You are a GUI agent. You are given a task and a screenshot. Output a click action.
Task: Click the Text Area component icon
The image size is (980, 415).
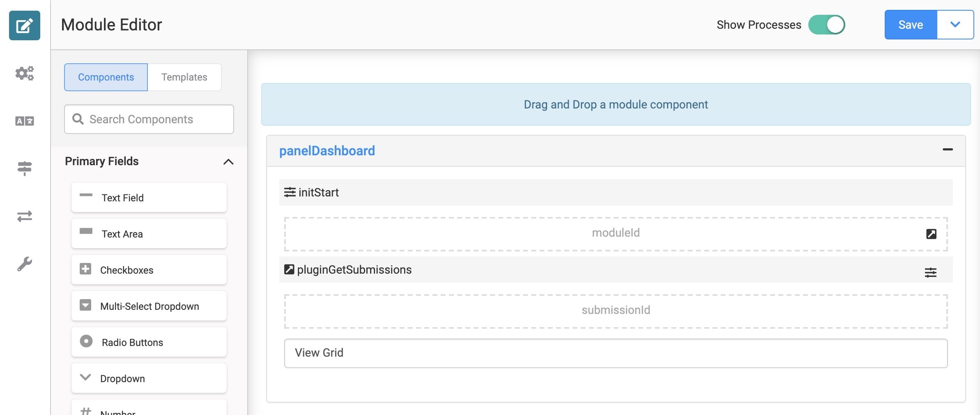coord(86,231)
